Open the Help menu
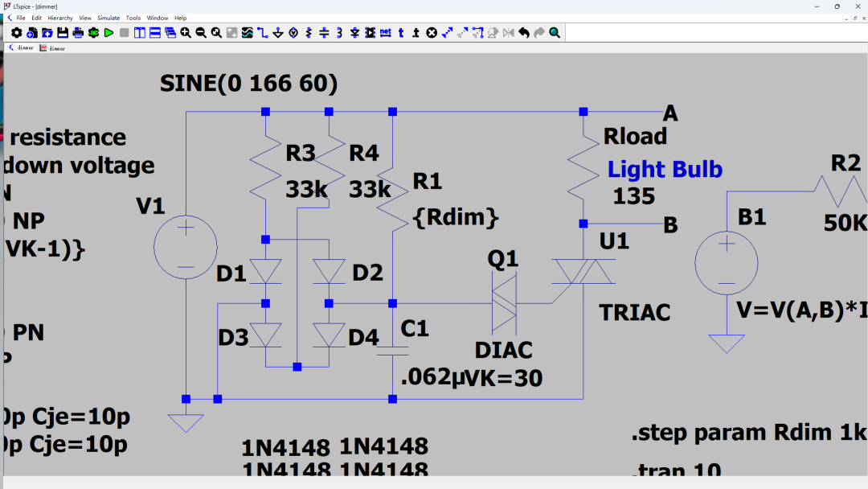This screenshot has height=489, width=868. click(181, 18)
